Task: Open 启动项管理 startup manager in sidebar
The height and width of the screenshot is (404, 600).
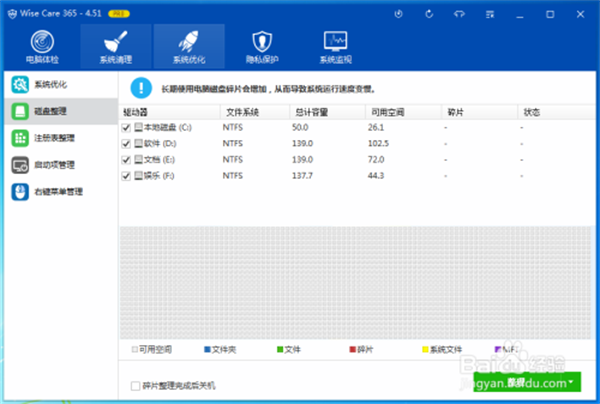Action: point(61,165)
